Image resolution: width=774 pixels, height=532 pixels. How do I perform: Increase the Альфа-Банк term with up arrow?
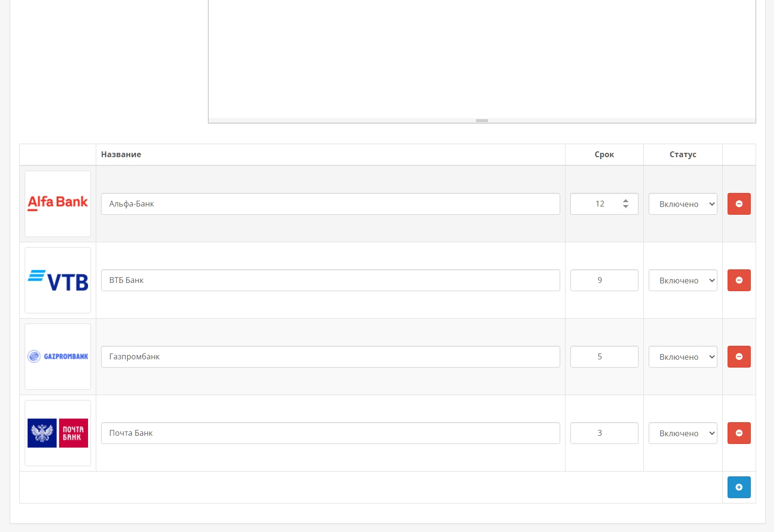[625, 200]
